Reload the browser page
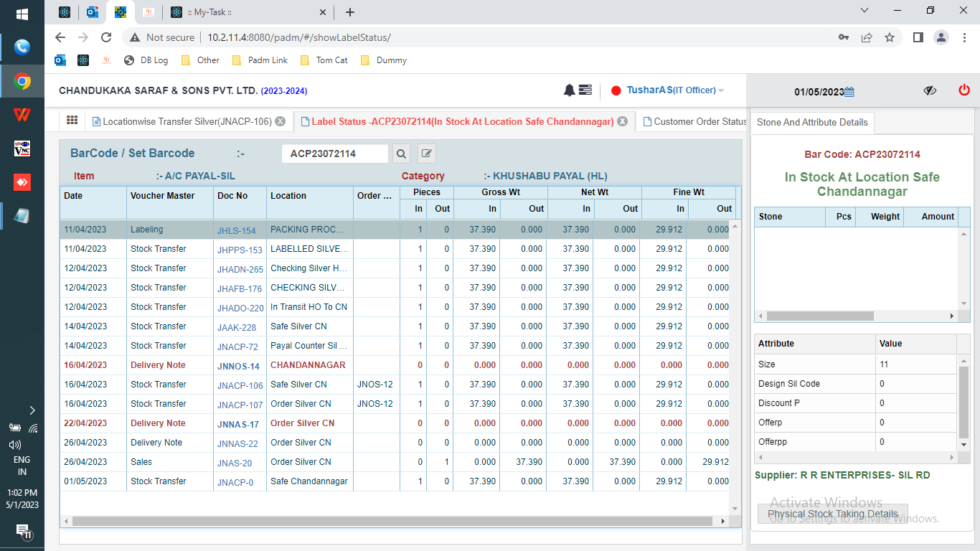This screenshot has height=551, width=980. [x=106, y=37]
